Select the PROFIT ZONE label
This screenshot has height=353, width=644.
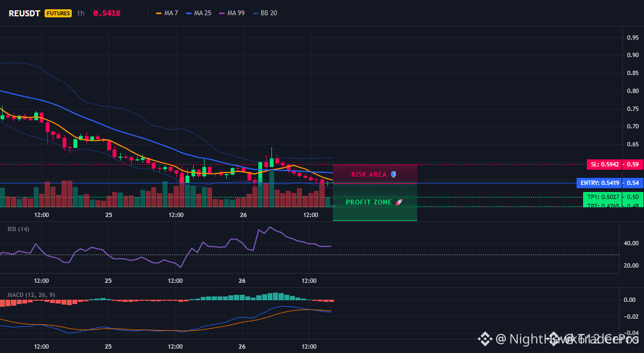point(369,202)
